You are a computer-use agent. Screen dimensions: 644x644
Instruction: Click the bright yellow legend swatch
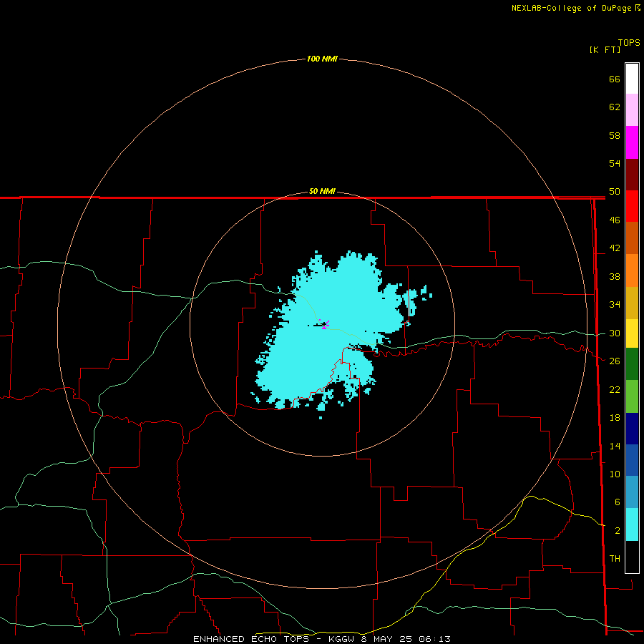[x=632, y=333]
